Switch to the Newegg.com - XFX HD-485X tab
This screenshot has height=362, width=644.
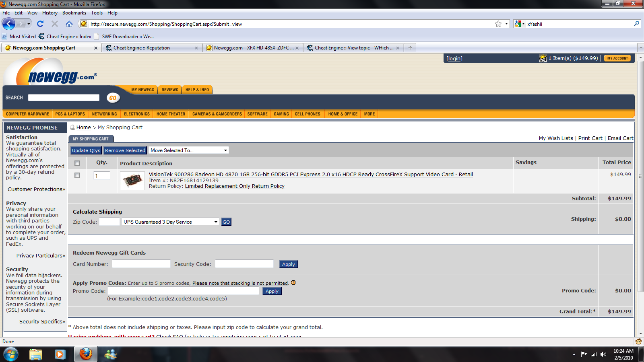point(253,48)
